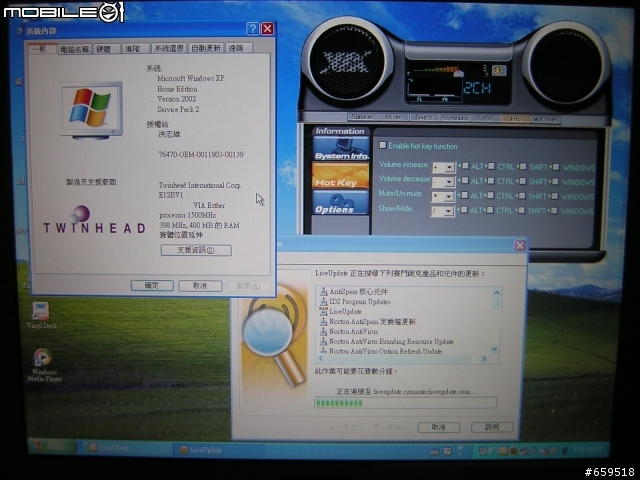Click the LiveUpdate list scroll-left arrow

click(320, 358)
